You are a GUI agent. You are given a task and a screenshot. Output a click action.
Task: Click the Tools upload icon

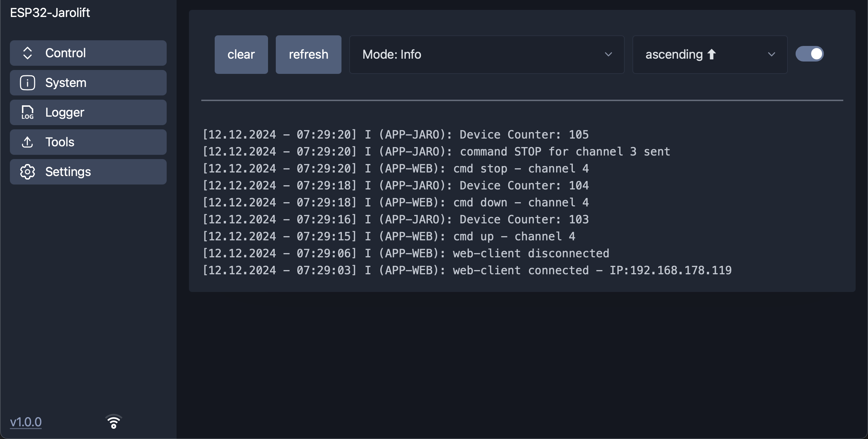tap(28, 142)
